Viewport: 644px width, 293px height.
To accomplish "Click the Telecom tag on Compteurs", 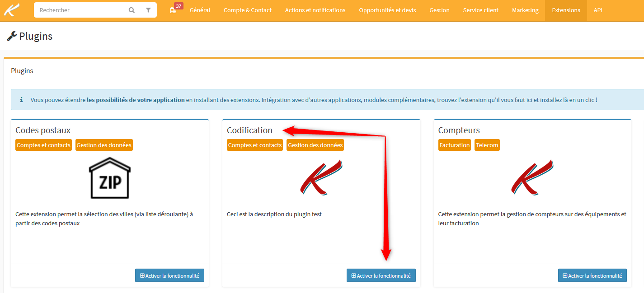I will (487, 145).
